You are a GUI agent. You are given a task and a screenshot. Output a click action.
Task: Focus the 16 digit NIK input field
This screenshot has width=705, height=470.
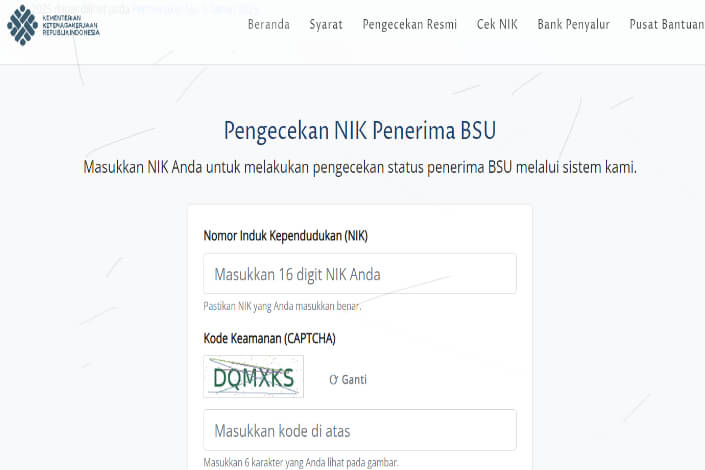tap(360, 273)
